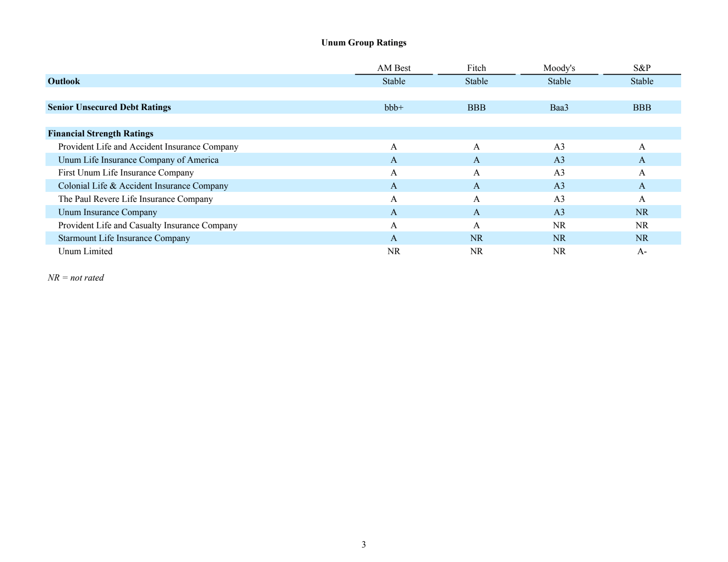Click AM Best A for Starmount Life Insurance
The image size is (728, 562).
(x=394, y=238)
